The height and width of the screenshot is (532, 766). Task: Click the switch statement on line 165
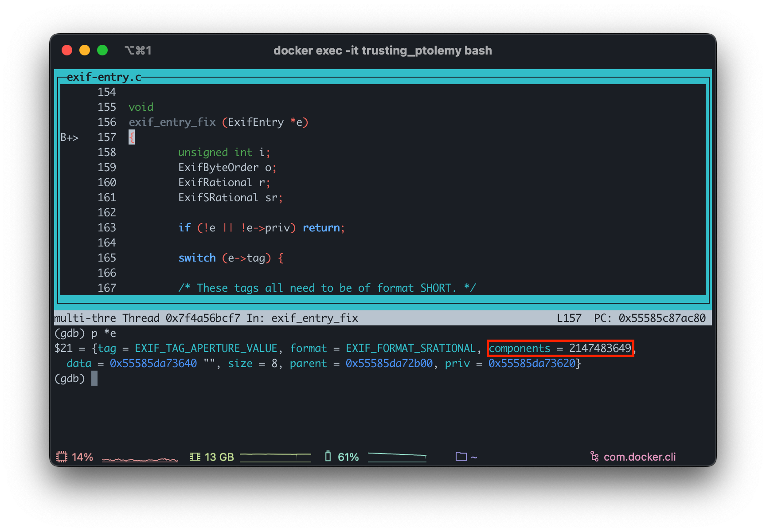pos(197,258)
